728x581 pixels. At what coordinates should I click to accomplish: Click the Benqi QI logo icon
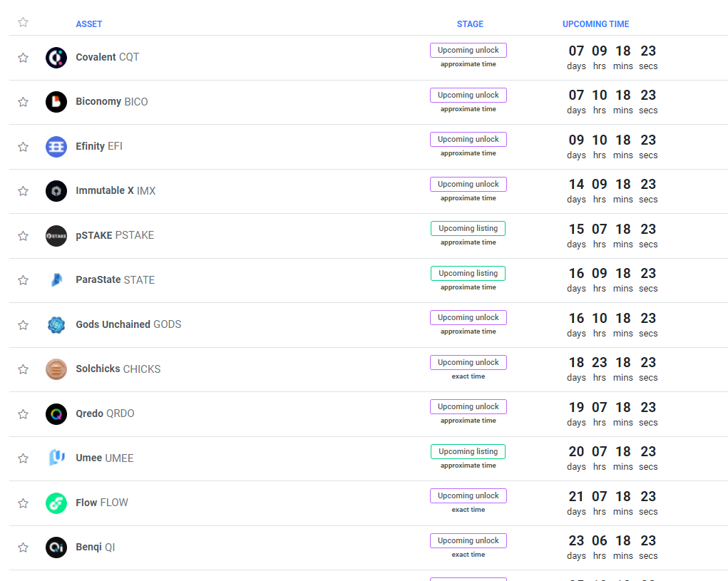[56, 547]
